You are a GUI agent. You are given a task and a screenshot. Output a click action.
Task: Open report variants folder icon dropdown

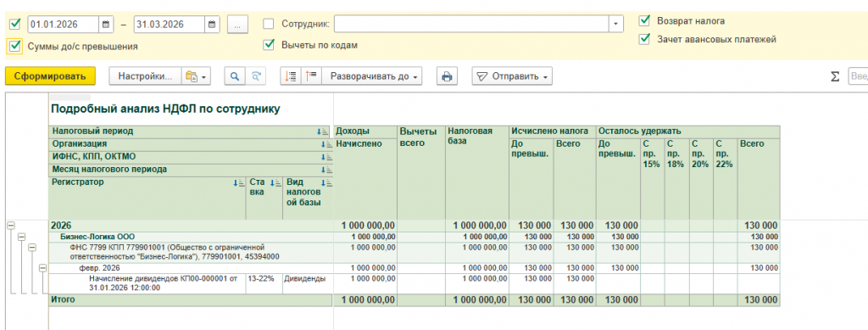tap(197, 76)
